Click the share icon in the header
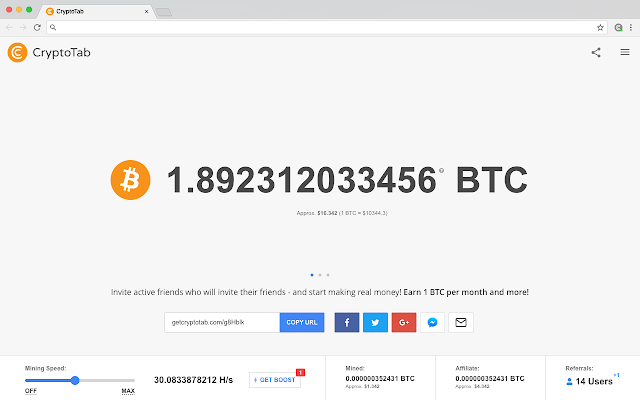Screen dimensions: 640x400 coord(596,52)
